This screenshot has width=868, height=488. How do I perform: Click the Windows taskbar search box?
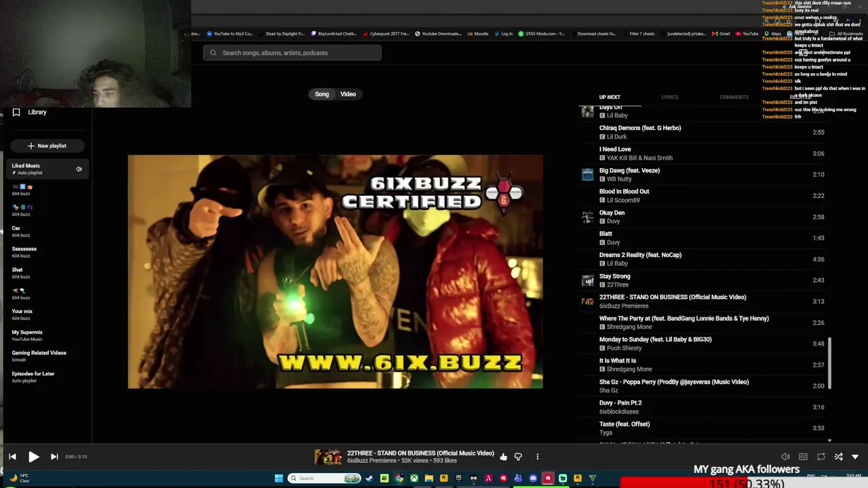(325, 479)
